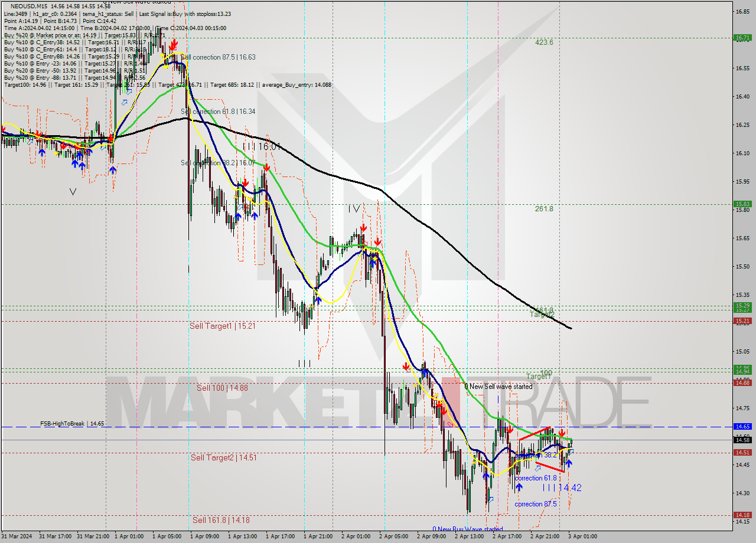Click the green 15.83 price tag on axis
The height and width of the screenshot is (543, 756).
click(742, 204)
